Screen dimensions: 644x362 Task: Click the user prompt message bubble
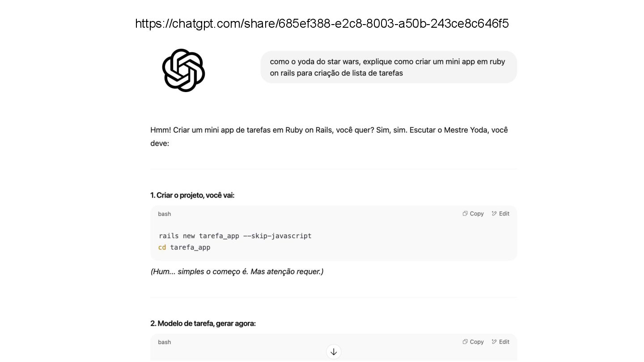pyautogui.click(x=389, y=67)
